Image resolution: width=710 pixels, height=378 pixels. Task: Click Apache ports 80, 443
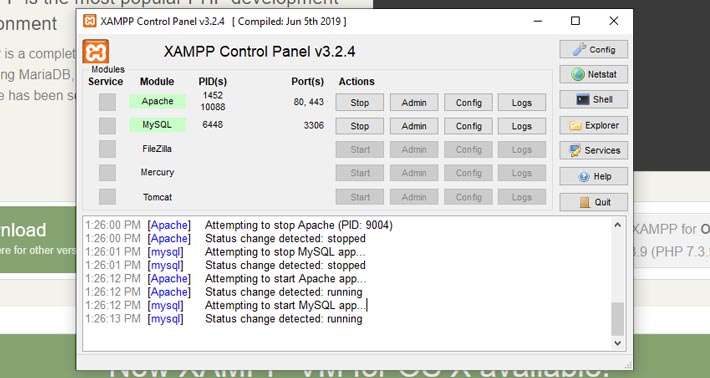pos(308,102)
